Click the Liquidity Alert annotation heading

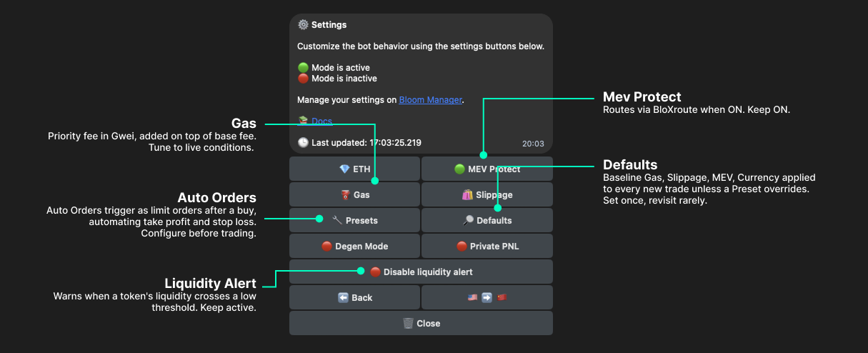(210, 283)
